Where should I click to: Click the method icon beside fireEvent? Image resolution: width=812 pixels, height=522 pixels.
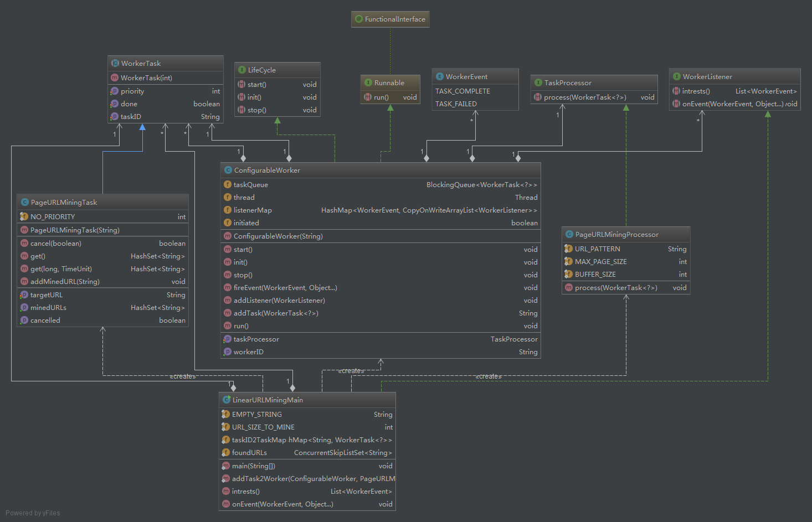click(228, 287)
